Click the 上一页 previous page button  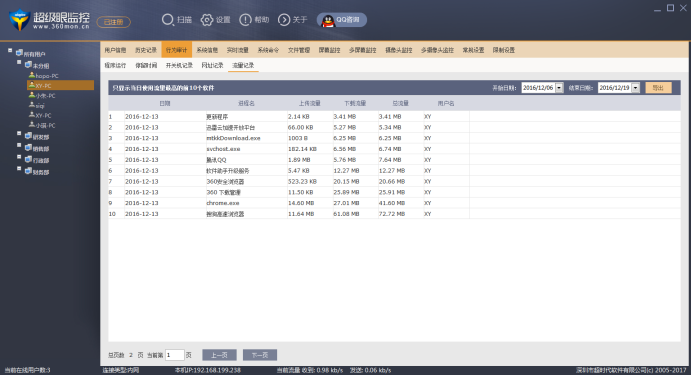219,355
